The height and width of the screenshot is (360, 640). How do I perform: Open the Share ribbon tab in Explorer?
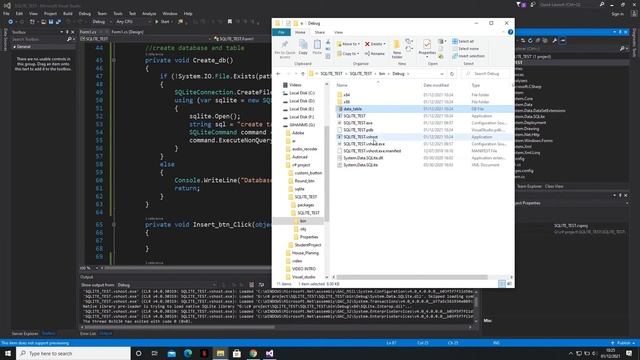[320, 32]
